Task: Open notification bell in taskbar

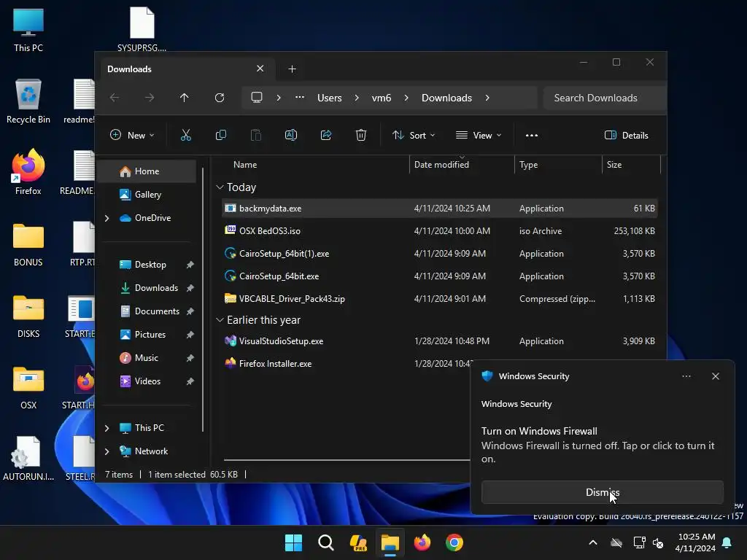Action: pos(727,542)
